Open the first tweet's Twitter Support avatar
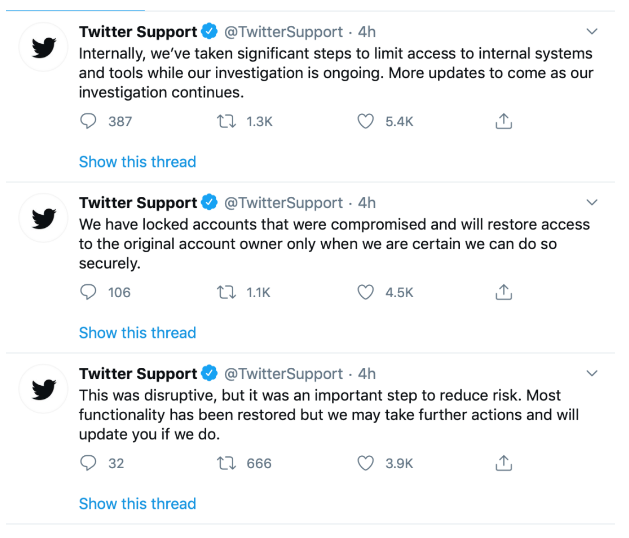This screenshot has width=629, height=538. [x=43, y=47]
